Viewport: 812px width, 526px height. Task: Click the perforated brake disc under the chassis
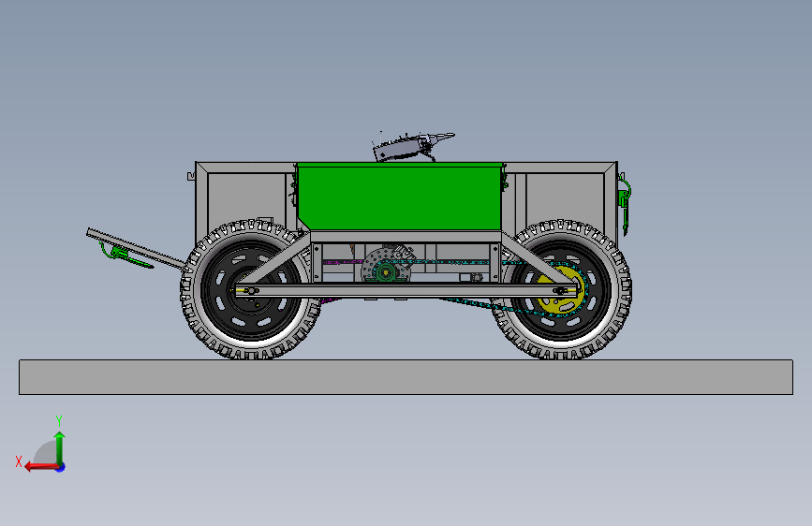tap(387, 265)
